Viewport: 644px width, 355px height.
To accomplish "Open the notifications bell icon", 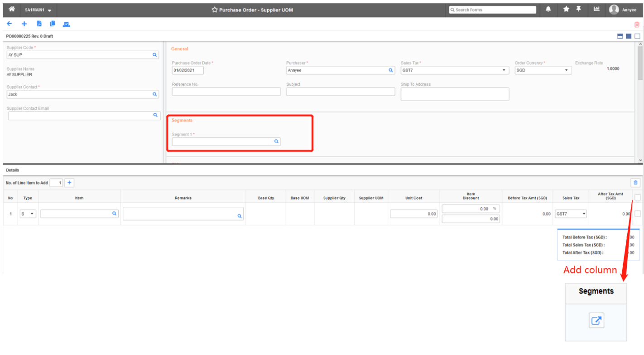I will pos(548,10).
